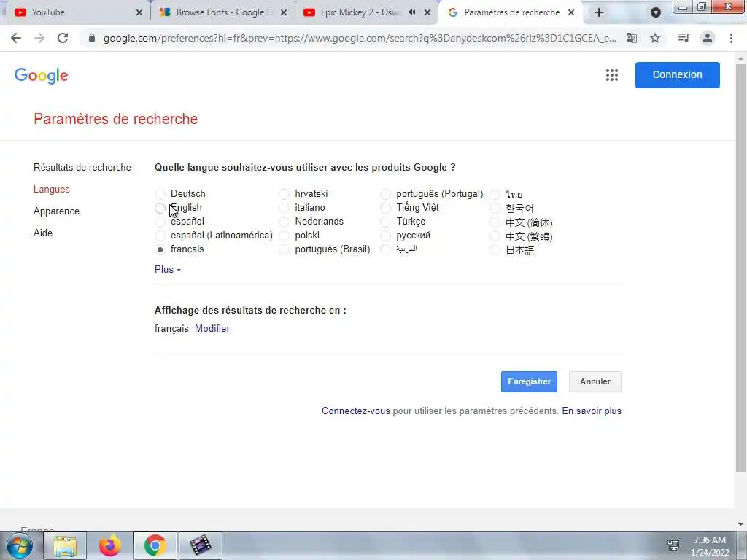Click the Enregistrer button
This screenshot has height=560, width=747.
529,381
